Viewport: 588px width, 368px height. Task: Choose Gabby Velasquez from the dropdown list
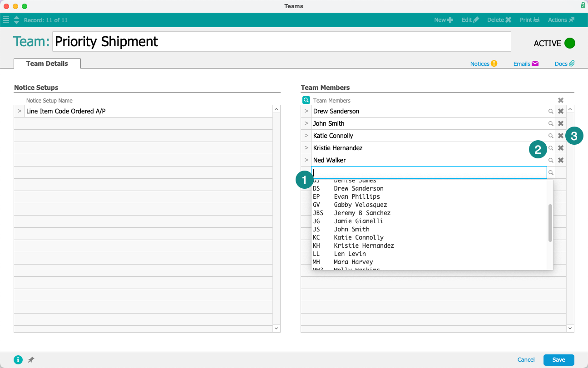429,205
